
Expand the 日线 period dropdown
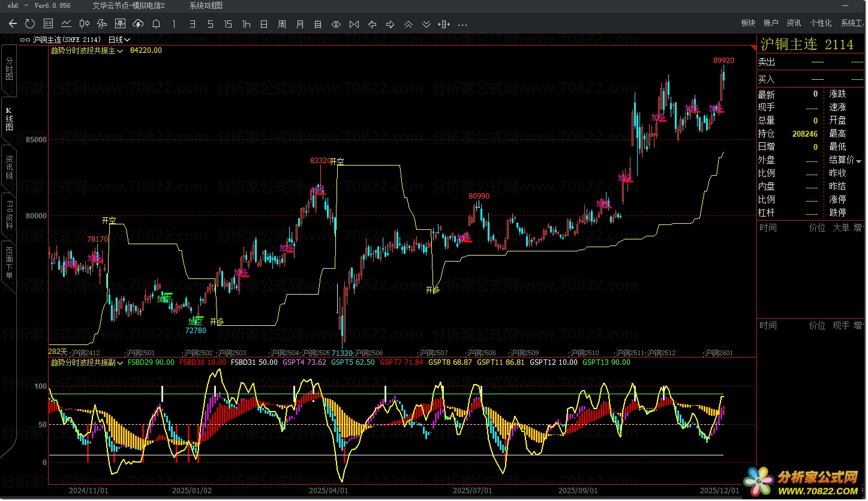119,40
